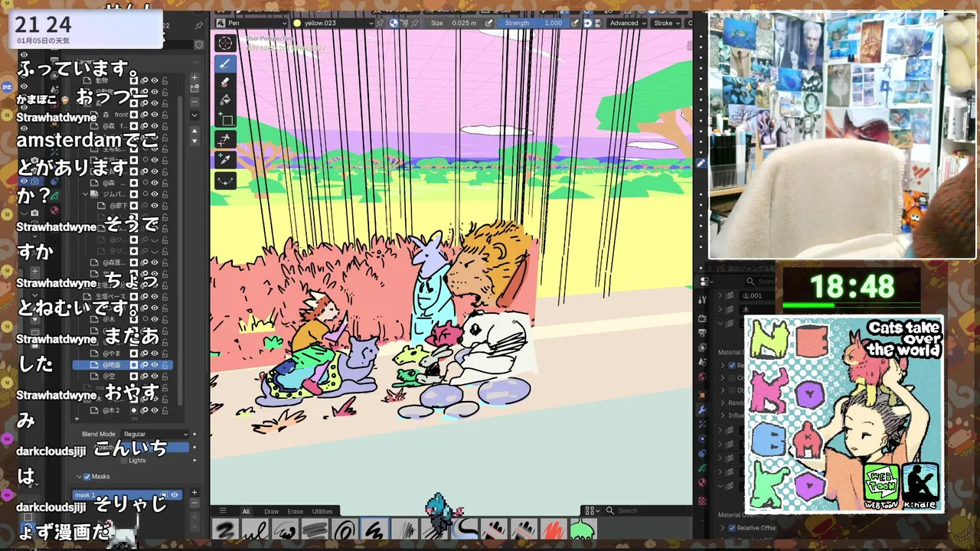
Task: Expand the Relative Offset section
Action: pos(723,528)
